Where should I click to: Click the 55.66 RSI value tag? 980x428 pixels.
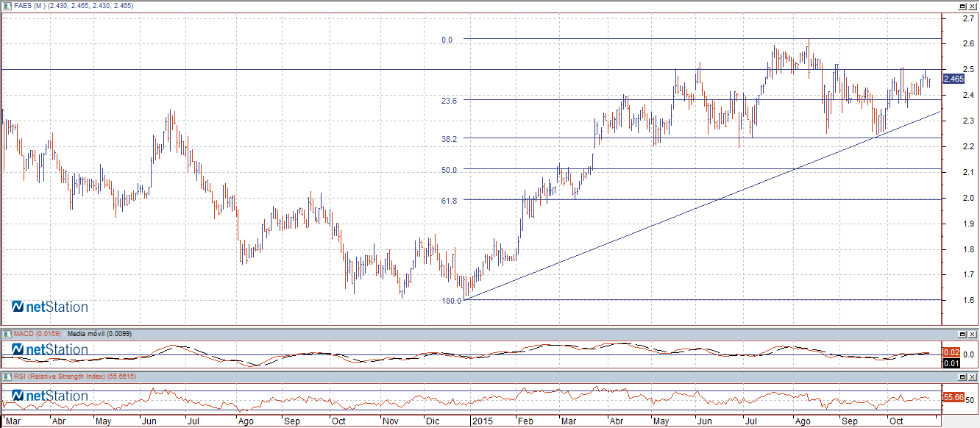pos(954,397)
